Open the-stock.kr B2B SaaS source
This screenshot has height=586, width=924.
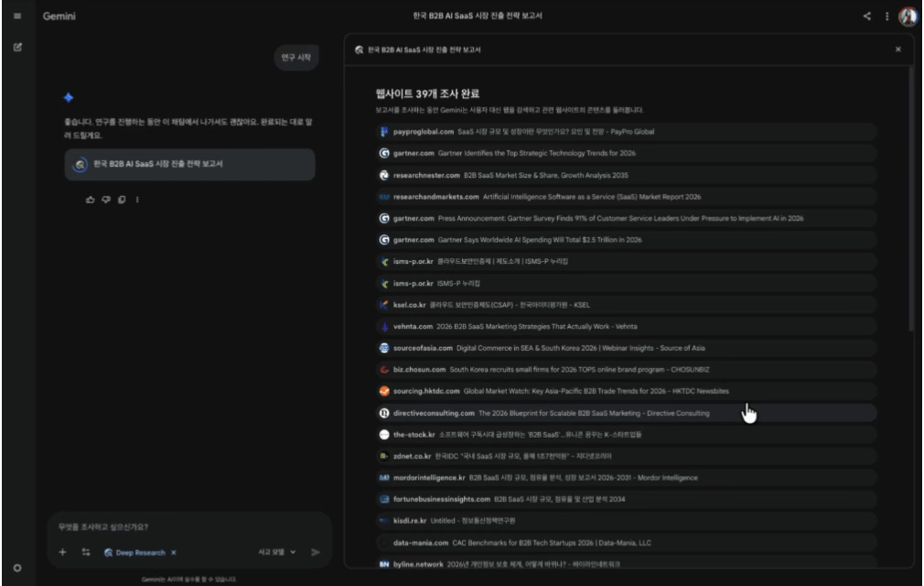(627, 435)
